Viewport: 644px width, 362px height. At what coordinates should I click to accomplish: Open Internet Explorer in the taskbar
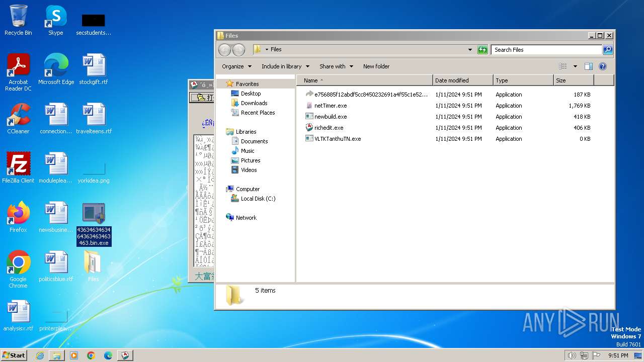[40, 355]
